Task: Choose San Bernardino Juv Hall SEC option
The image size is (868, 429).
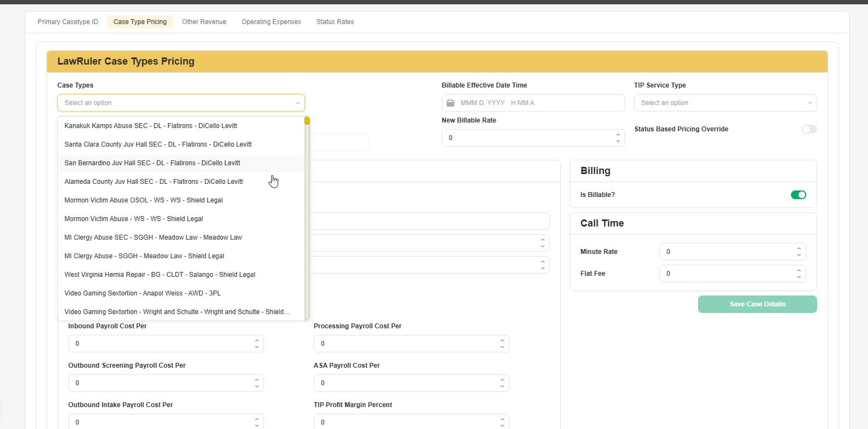Action: [153, 163]
